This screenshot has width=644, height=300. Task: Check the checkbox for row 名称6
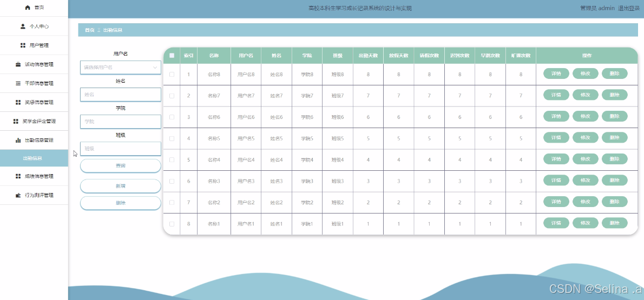point(172,117)
